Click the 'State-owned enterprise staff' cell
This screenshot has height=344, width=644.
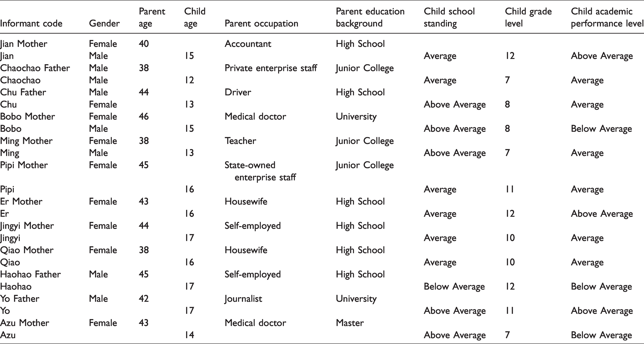(x=260, y=171)
